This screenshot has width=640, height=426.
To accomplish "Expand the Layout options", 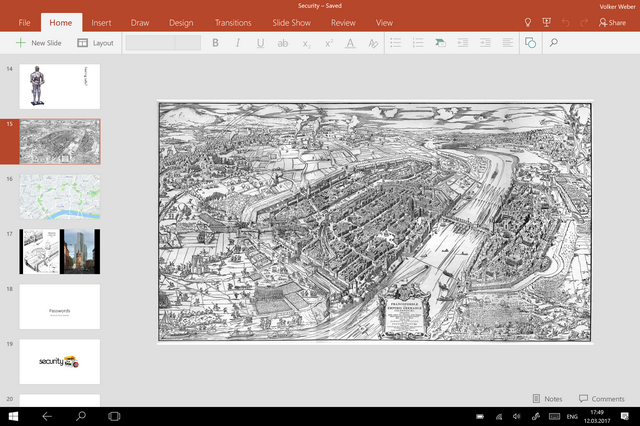I will [x=96, y=43].
